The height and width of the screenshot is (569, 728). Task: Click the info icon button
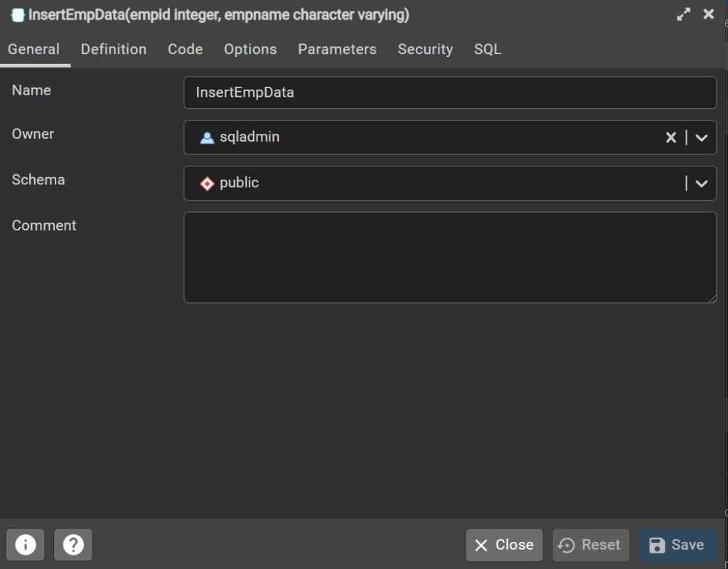(26, 544)
